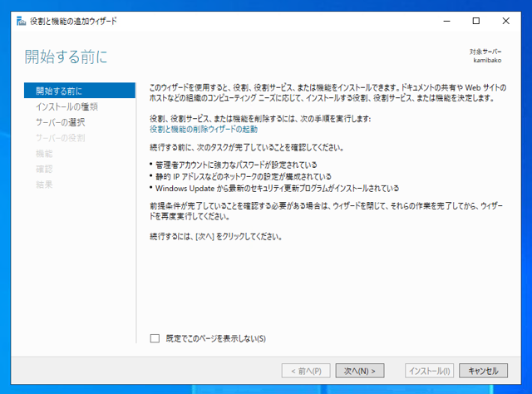Viewport: 532px width, 394px height.
Task: Go to the サーバーの選択 step
Action: (61, 122)
